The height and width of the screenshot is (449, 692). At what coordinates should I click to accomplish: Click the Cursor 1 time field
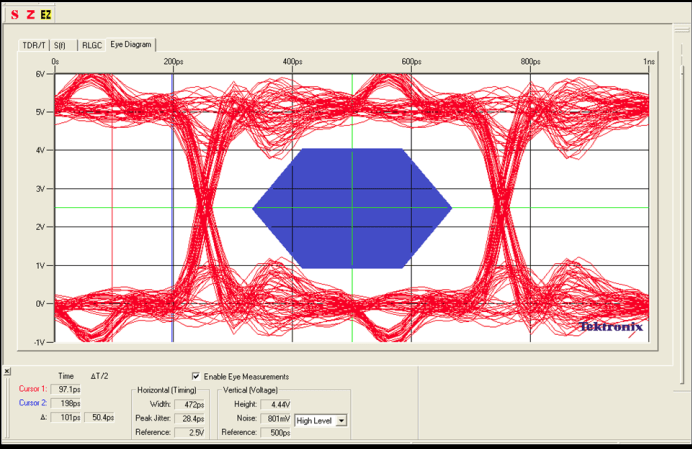click(x=67, y=388)
